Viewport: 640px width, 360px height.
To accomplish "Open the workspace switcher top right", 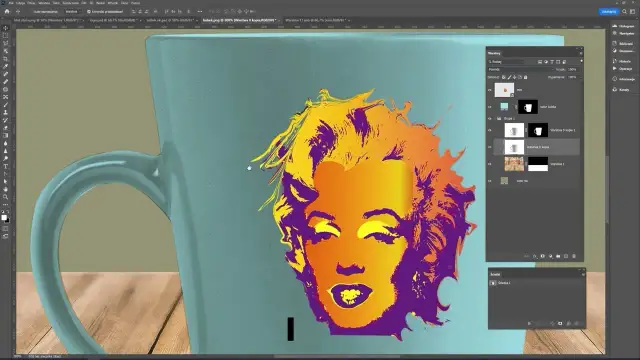I will tap(632, 11).
